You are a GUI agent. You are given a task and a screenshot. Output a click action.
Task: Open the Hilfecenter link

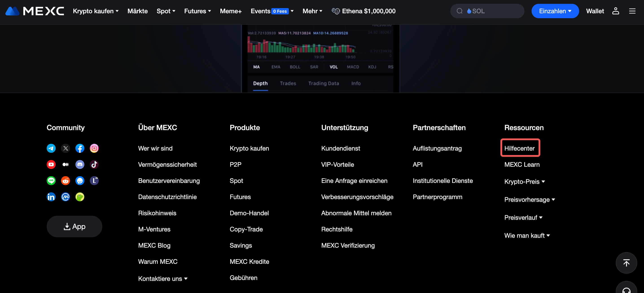[519, 148]
